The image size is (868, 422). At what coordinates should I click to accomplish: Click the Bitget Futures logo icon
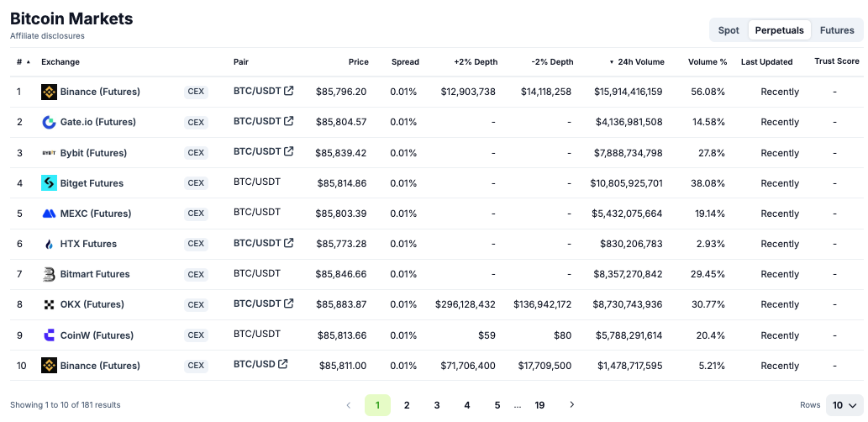tap(49, 183)
